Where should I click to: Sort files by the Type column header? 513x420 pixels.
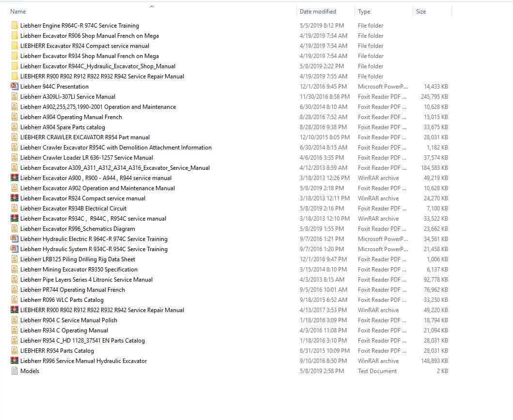click(x=364, y=12)
